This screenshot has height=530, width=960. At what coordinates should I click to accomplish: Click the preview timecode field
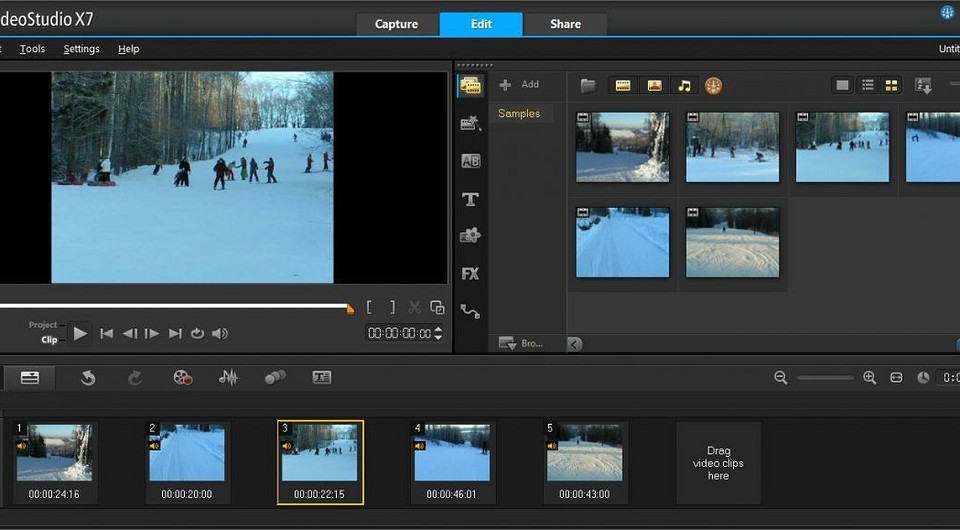tap(399, 333)
